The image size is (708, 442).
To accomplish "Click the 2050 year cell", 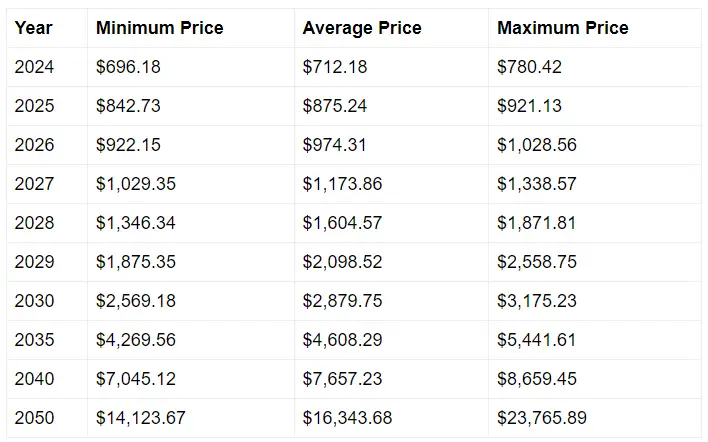I will [x=35, y=418].
